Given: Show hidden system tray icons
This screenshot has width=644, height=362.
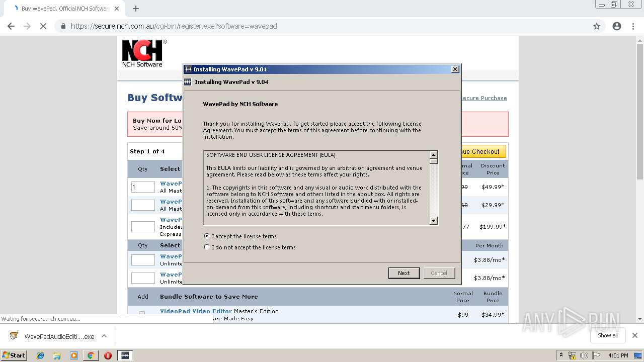Looking at the screenshot, I should point(561,355).
